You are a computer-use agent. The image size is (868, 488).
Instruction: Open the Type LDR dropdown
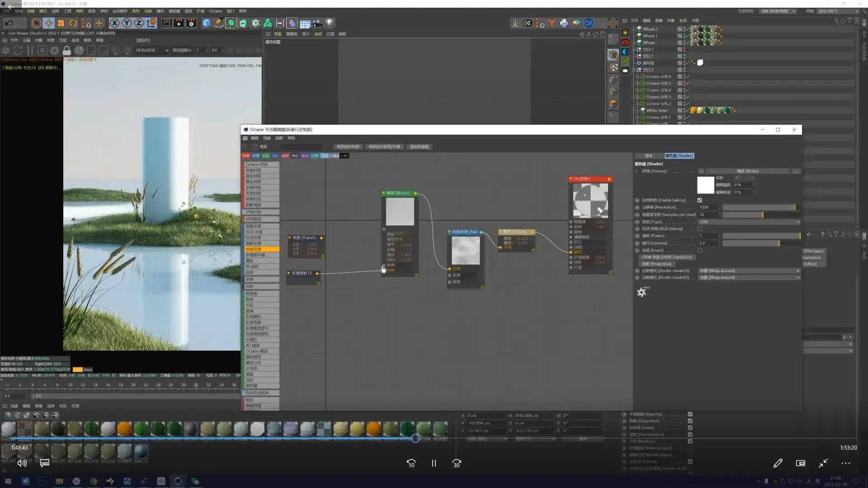749,222
